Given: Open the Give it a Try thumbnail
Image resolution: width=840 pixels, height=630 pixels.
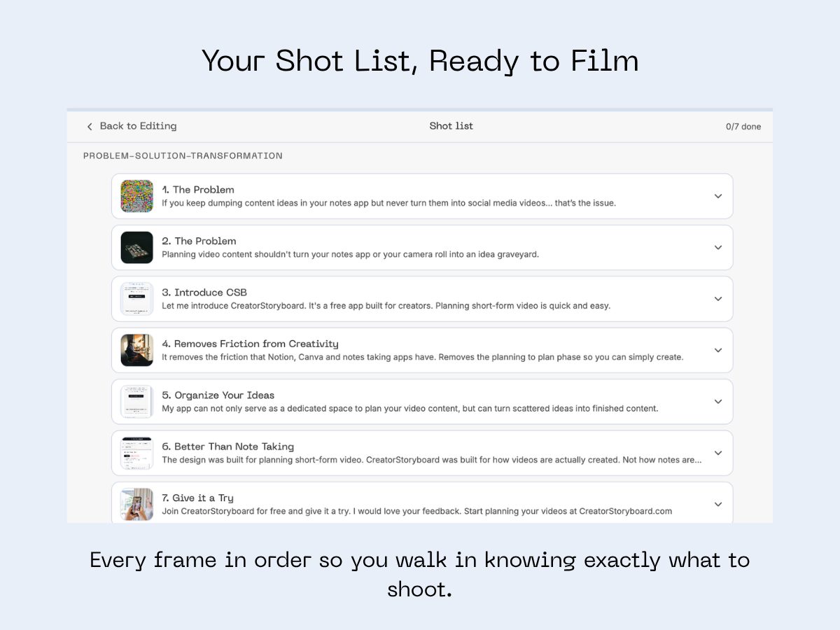Looking at the screenshot, I should 136,504.
